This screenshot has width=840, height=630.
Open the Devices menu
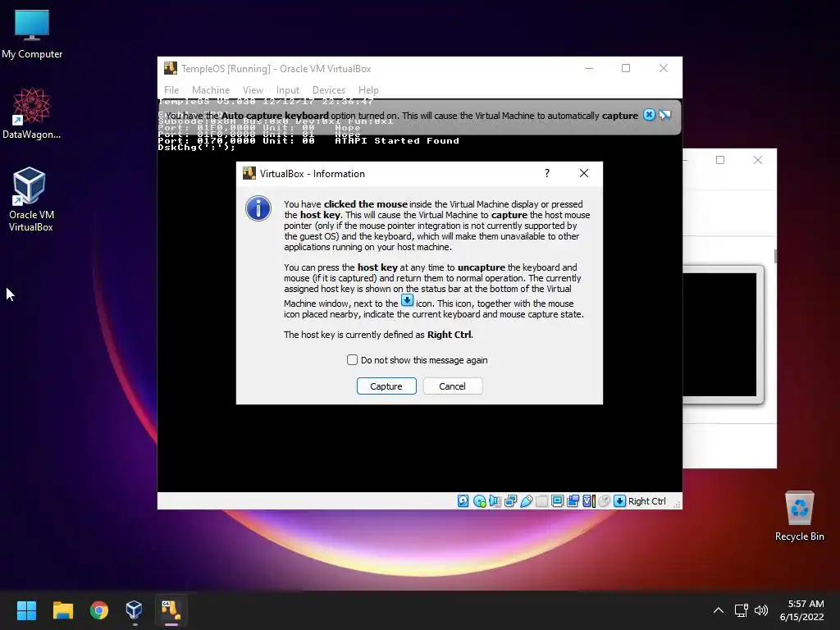pos(329,90)
